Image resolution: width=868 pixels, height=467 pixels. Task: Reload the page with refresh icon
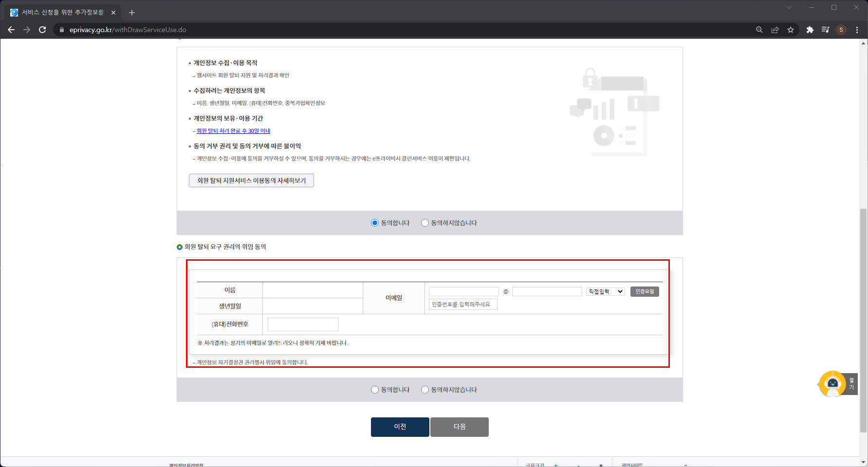click(42, 30)
